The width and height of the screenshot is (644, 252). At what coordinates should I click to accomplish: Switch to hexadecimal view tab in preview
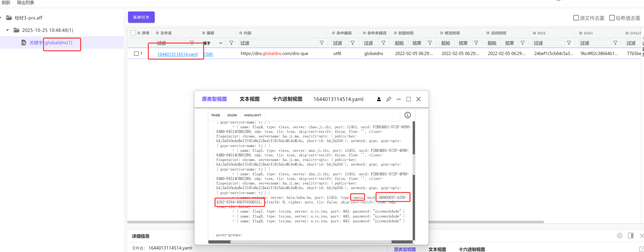(x=287, y=99)
